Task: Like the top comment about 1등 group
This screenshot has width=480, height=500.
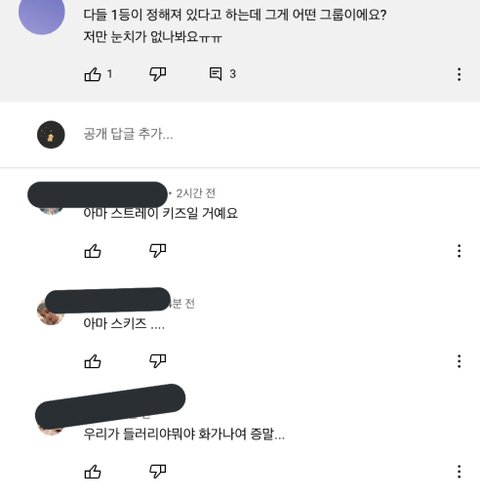Action: point(93,74)
